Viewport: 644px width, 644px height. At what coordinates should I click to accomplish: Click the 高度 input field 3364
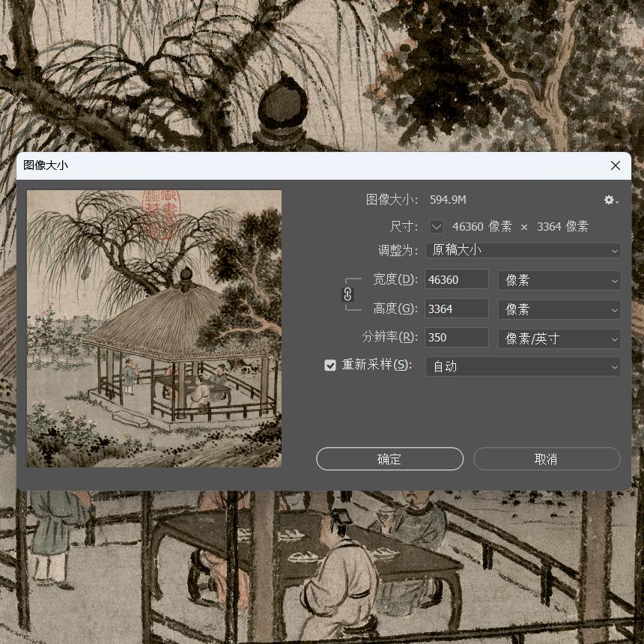click(x=456, y=309)
